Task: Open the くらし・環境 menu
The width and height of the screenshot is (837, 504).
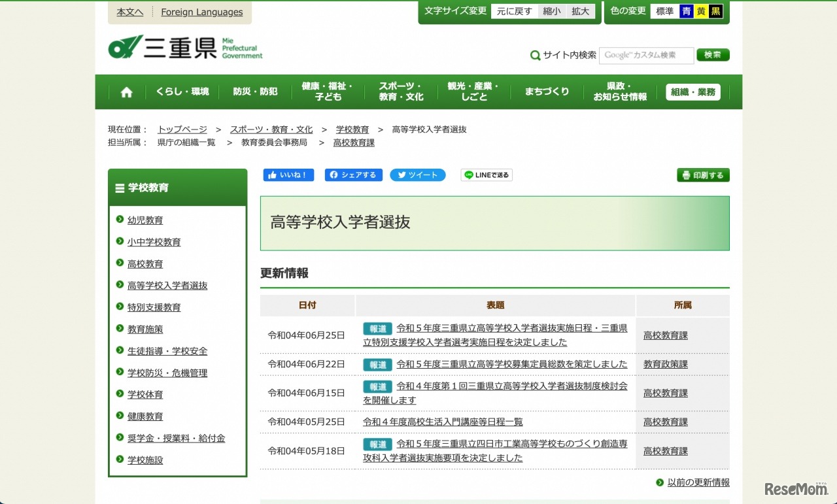Action: coord(182,92)
